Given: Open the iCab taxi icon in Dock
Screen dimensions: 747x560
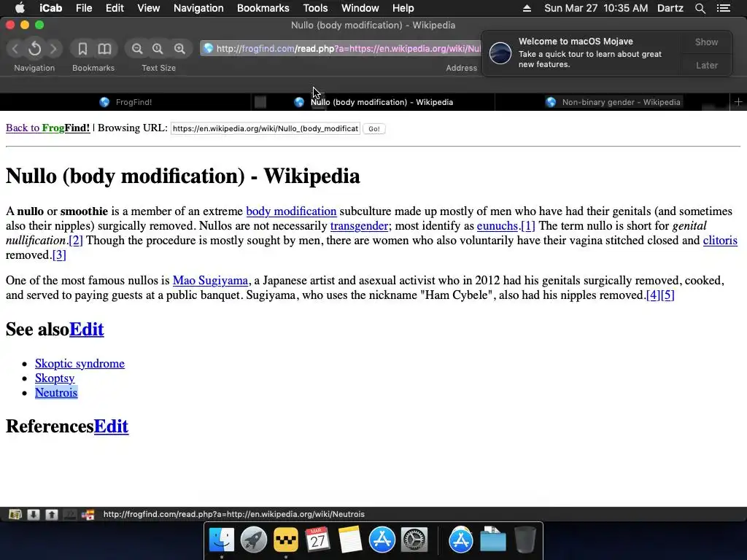Looking at the screenshot, I should click(286, 540).
